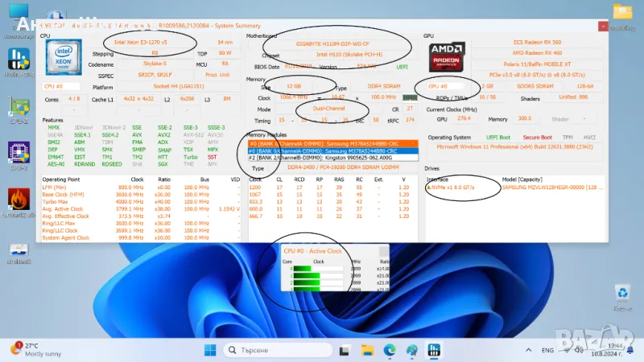Image resolution: width=644 pixels, height=362 pixels.
Task: Open the Windows Start menu
Action: click(209, 350)
